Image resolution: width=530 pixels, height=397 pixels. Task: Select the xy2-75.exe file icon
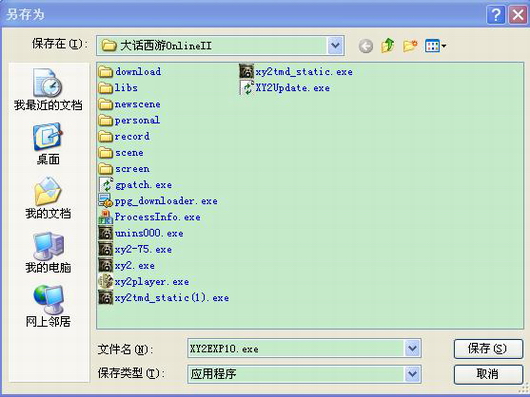105,249
